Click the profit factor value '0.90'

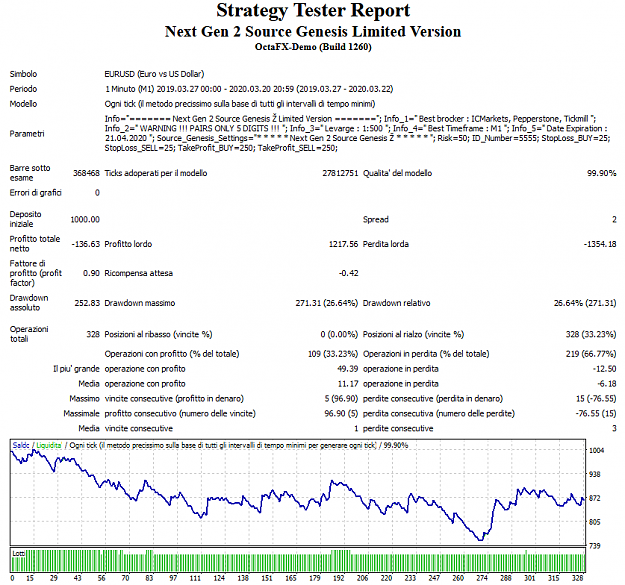(91, 273)
